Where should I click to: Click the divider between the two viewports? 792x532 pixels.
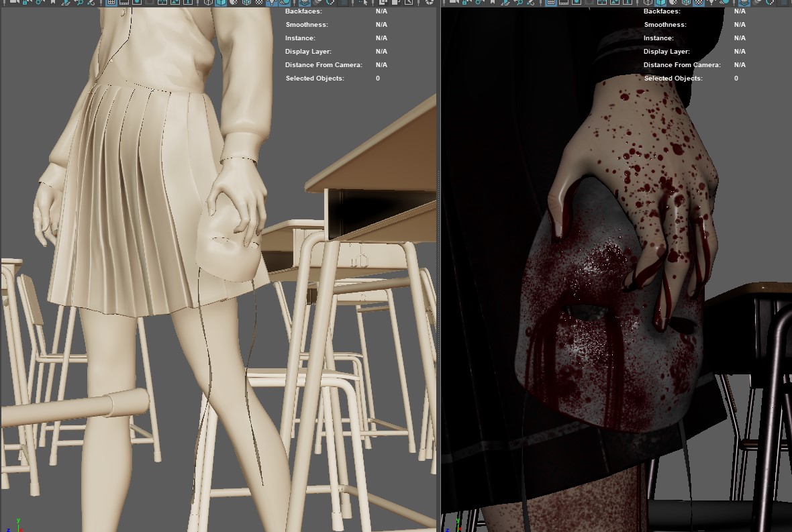point(439,268)
